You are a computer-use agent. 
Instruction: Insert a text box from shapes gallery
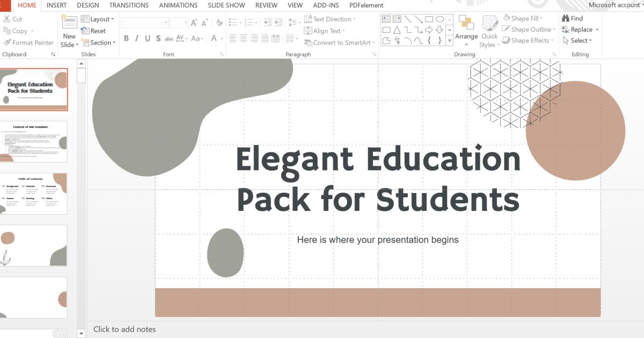click(x=386, y=19)
